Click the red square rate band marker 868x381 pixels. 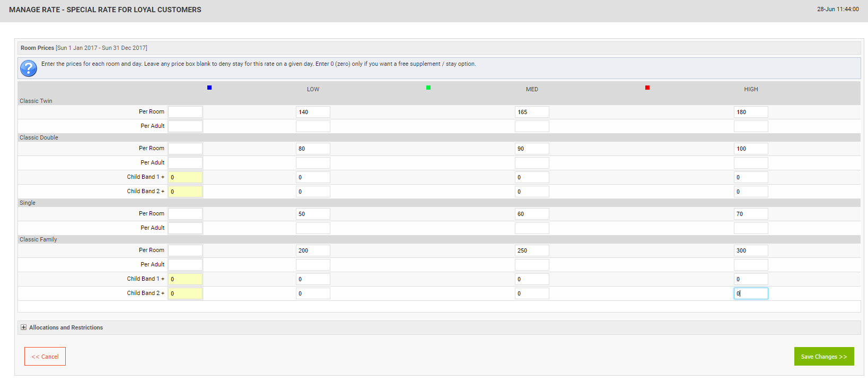coord(647,88)
